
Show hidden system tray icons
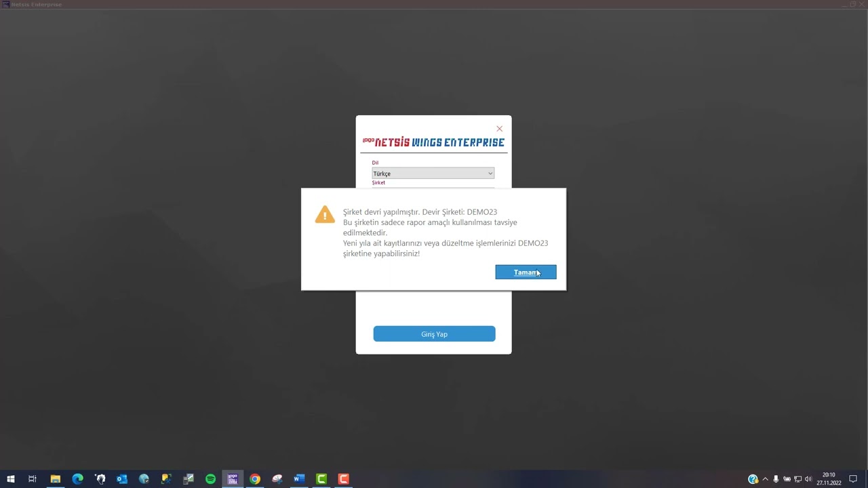[766, 479]
